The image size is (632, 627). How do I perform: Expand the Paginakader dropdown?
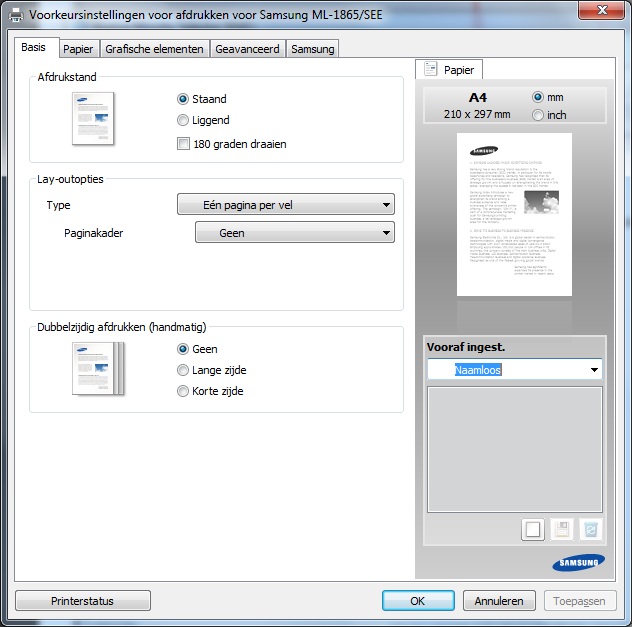294,233
